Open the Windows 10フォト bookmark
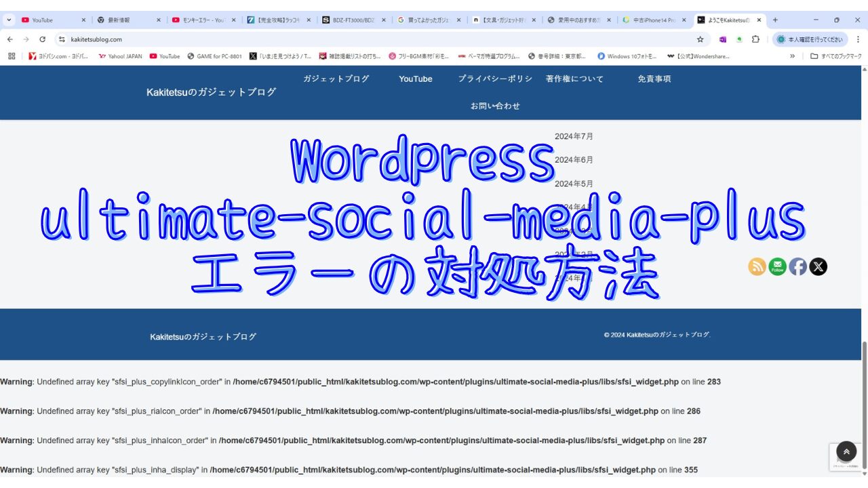 click(x=627, y=56)
